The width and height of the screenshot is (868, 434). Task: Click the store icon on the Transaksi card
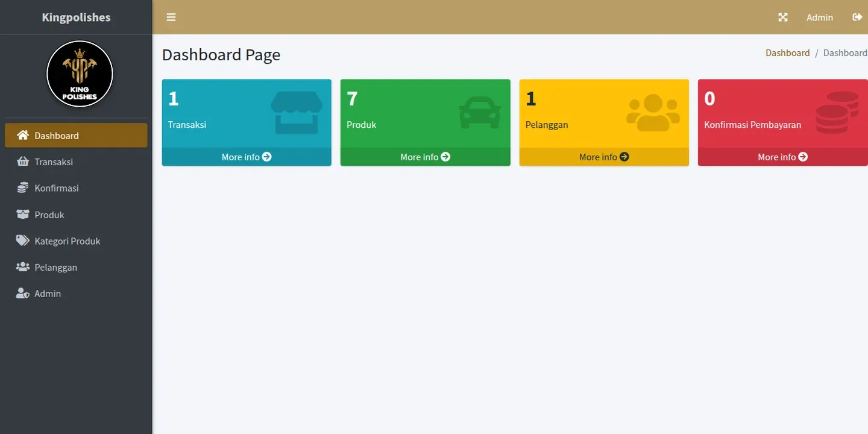click(297, 112)
